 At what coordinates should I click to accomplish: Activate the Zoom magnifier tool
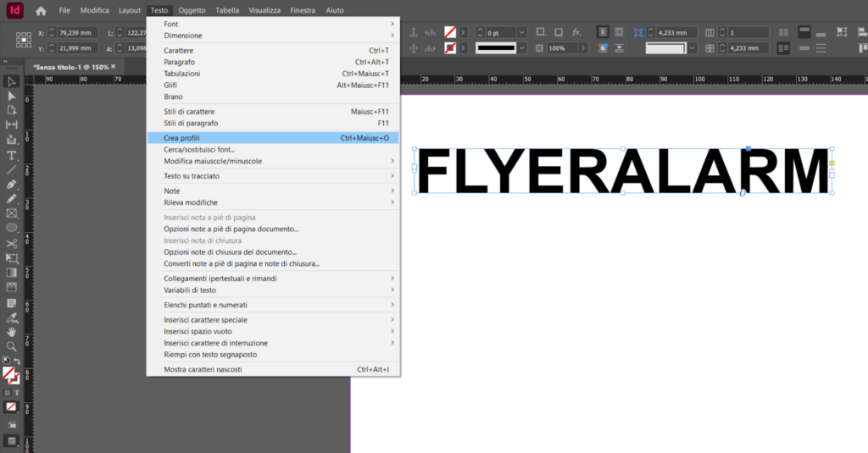pos(12,346)
